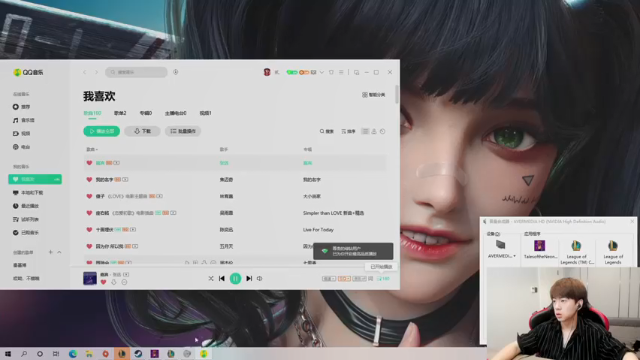
Task: Open Windows Start menu
Action: [8, 354]
